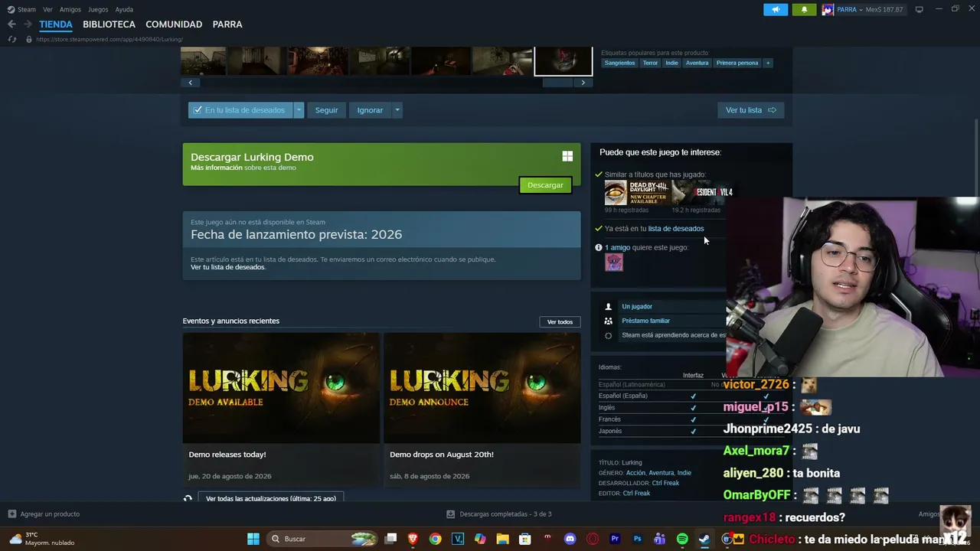Click the PARRA profile avatar

tap(828, 10)
